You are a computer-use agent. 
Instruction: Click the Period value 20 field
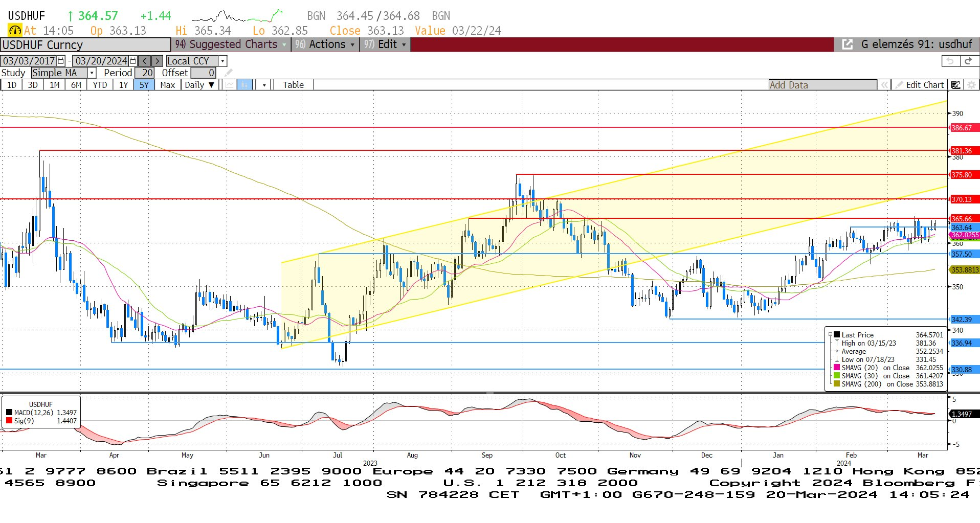145,73
